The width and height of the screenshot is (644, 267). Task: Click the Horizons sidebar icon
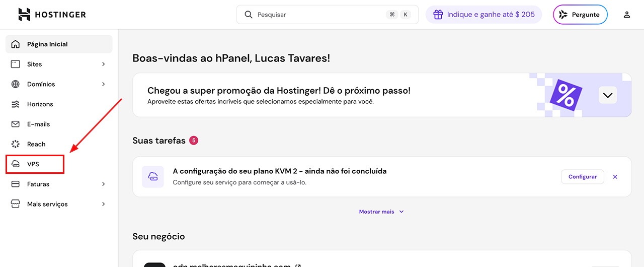16,104
